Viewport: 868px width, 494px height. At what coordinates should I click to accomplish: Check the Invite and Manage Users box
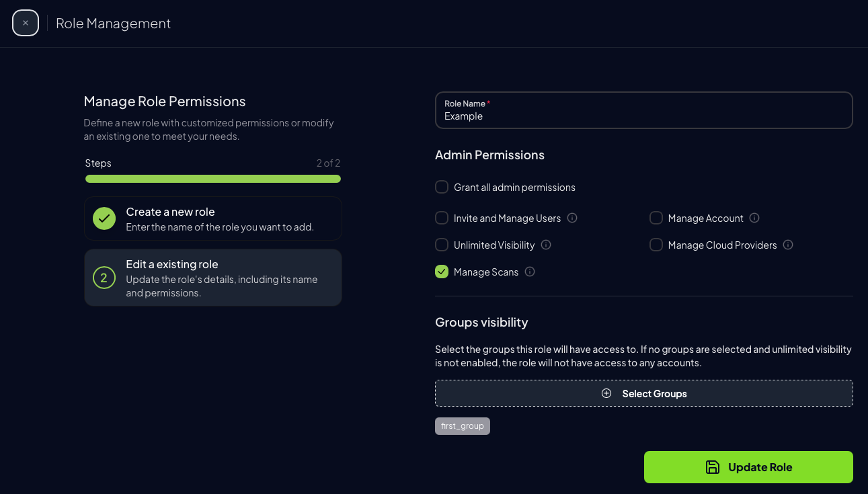click(x=442, y=218)
